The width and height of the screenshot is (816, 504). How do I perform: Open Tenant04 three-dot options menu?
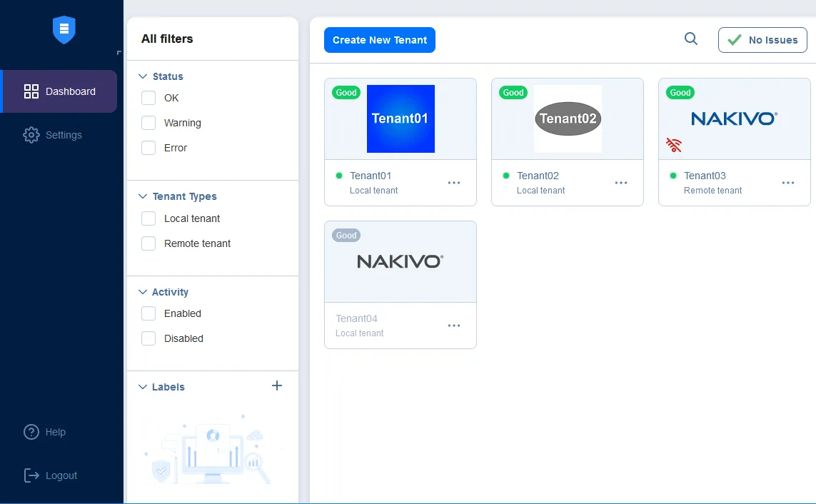[454, 326]
